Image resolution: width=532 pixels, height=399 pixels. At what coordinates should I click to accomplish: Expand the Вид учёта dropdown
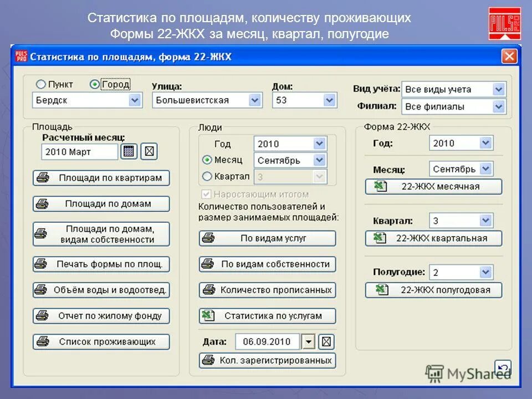(498, 89)
